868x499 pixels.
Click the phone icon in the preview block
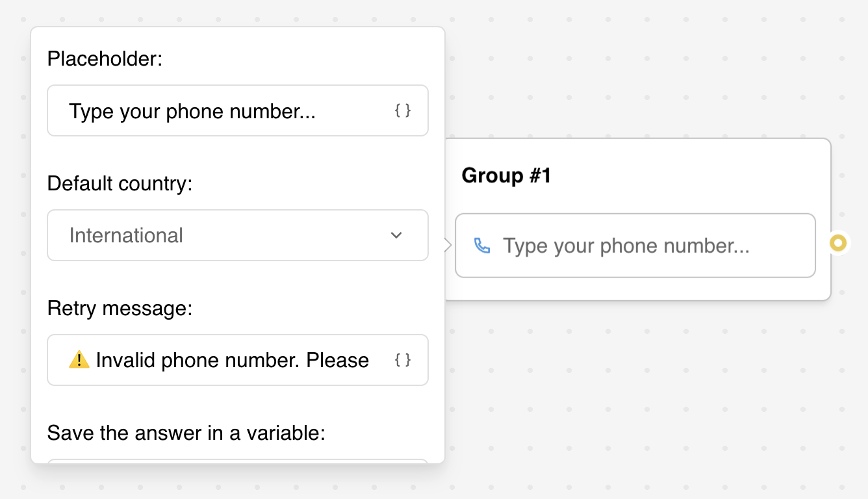coord(481,245)
